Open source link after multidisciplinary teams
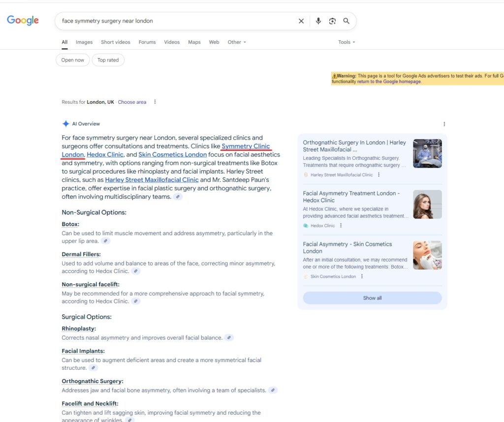 click(178, 197)
